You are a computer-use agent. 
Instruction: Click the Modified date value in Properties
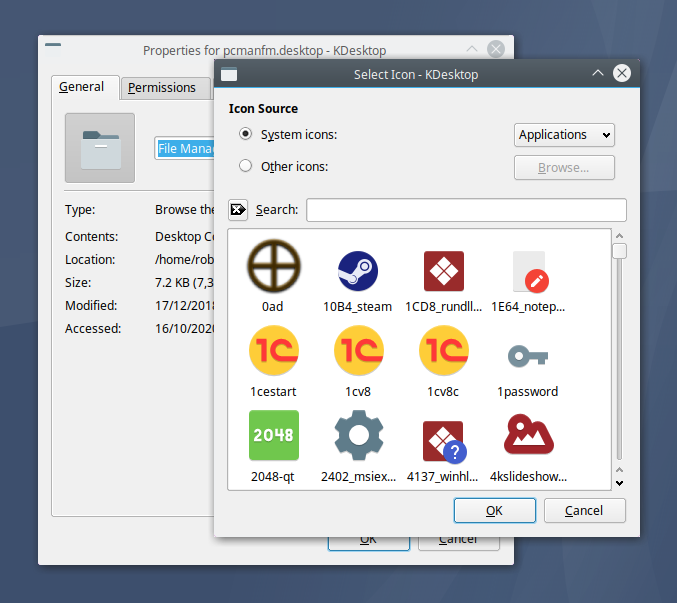coord(185,306)
